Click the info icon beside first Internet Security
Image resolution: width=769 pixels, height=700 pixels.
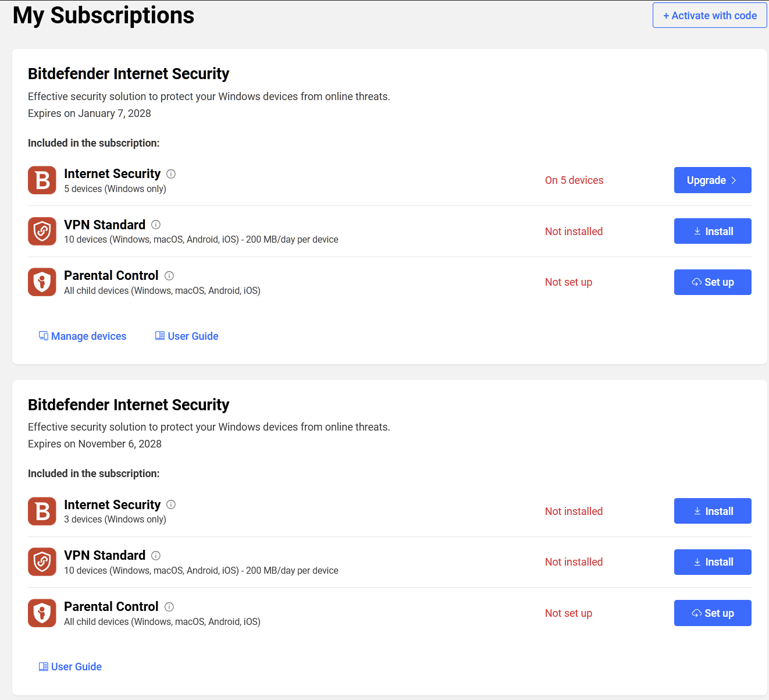[x=171, y=174]
